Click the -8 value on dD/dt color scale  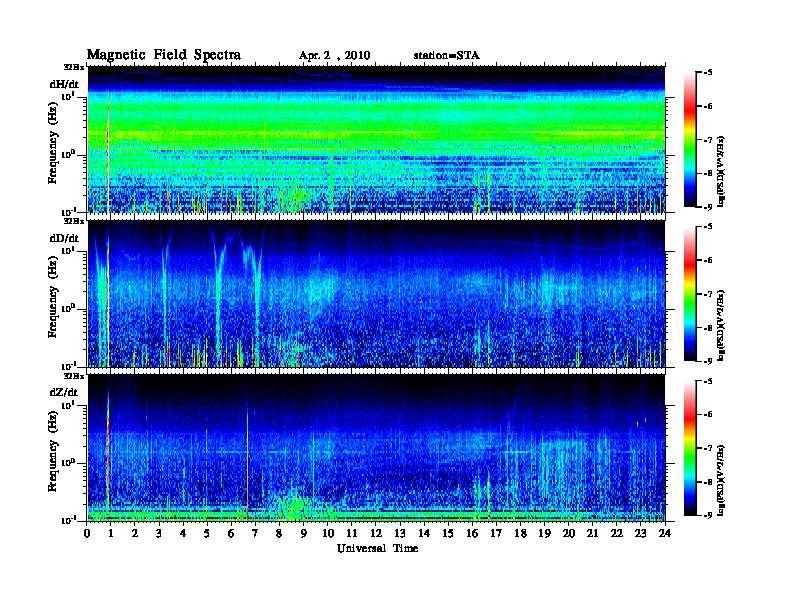click(707, 328)
